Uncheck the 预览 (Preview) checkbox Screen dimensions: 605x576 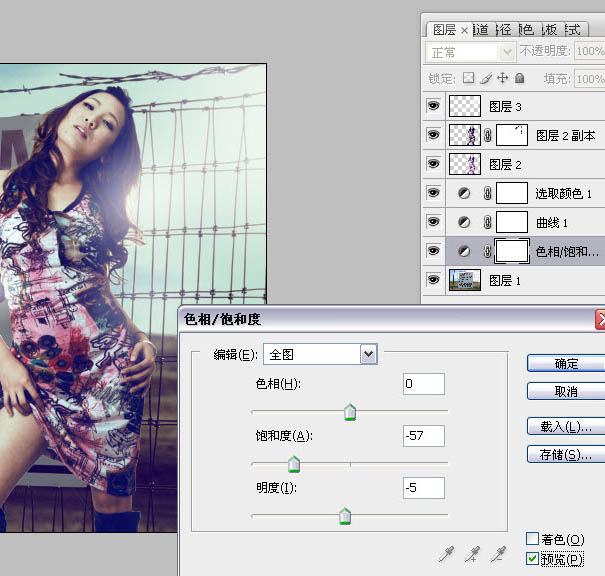(x=532, y=558)
